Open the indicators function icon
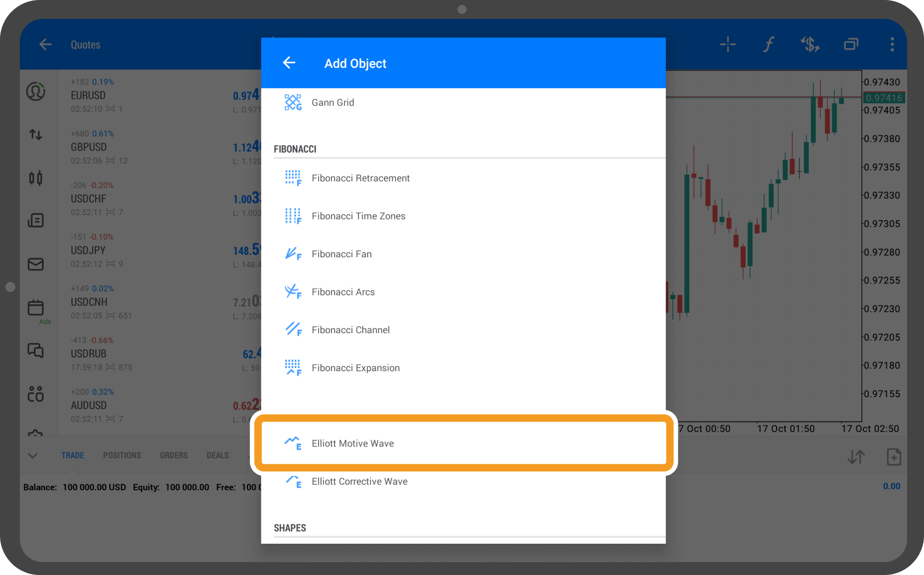The height and width of the screenshot is (575, 924). pyautogui.click(x=769, y=45)
